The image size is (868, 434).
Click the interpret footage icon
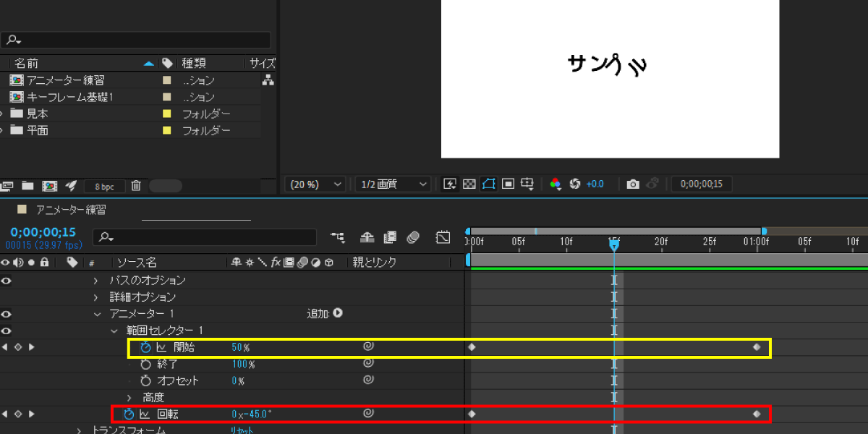(x=7, y=186)
